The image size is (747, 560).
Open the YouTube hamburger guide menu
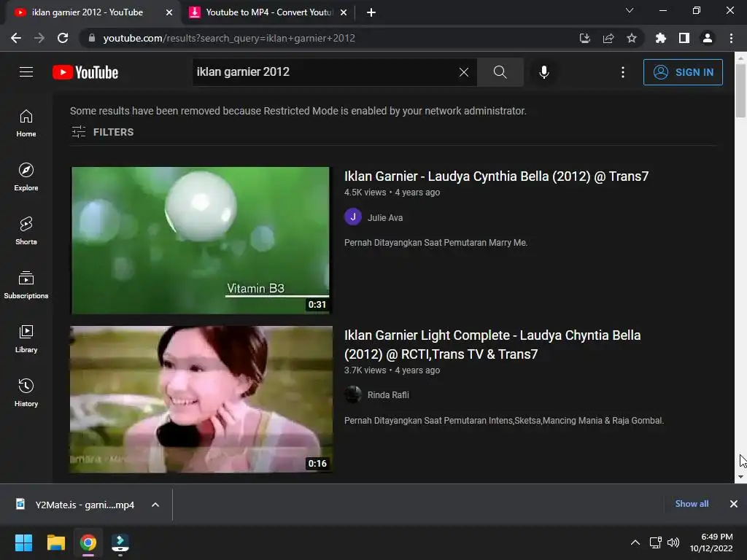tap(26, 72)
